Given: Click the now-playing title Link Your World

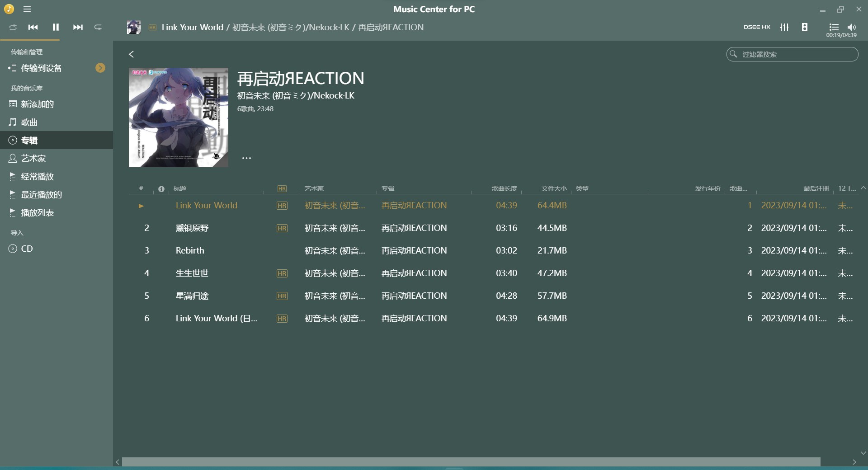Looking at the screenshot, I should point(193,27).
